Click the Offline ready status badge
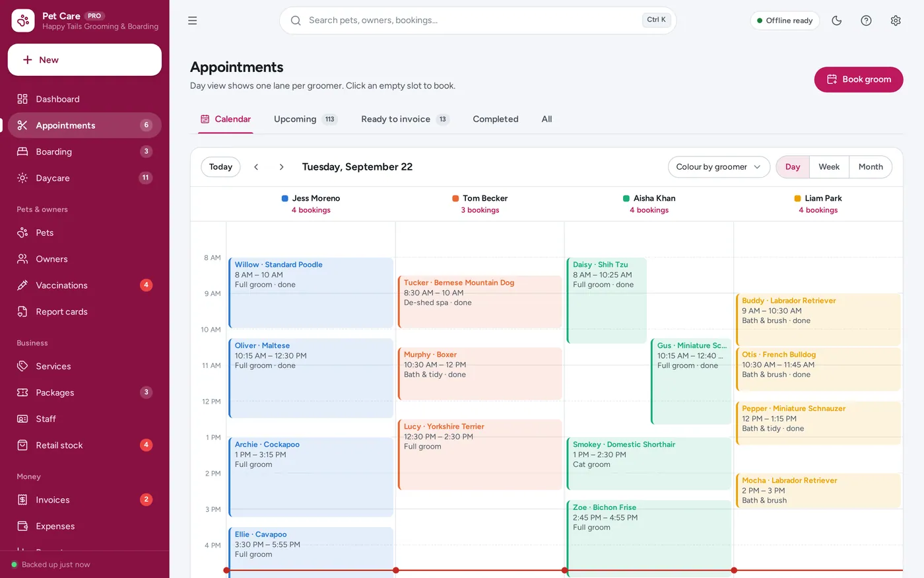The image size is (924, 578). coord(785,20)
